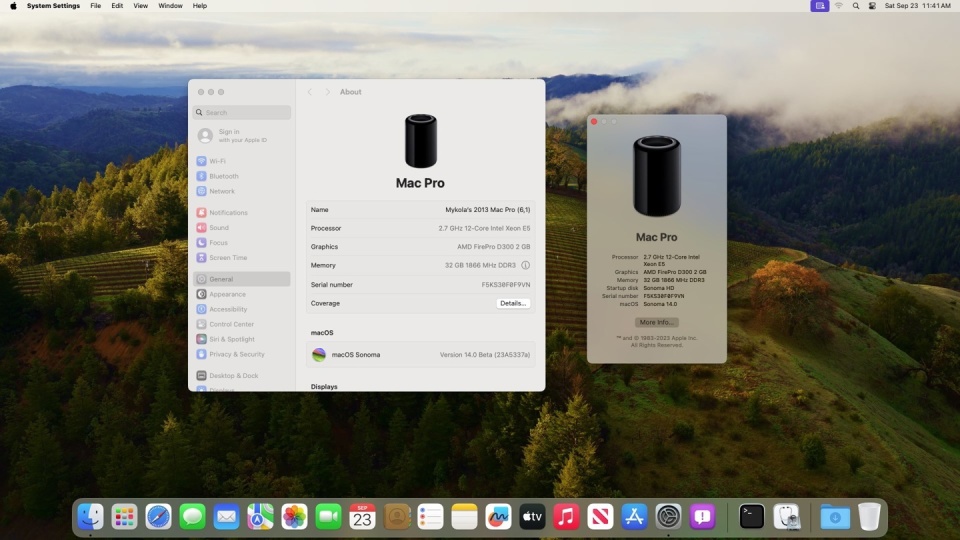Open Notifications in the settings sidebar
The image size is (960, 540).
click(242, 212)
